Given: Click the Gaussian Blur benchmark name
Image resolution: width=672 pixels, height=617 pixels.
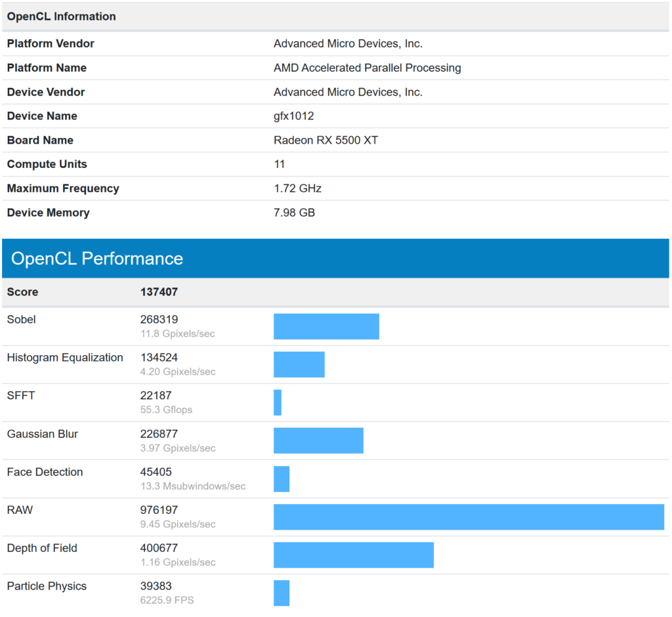Looking at the screenshot, I should (x=43, y=434).
